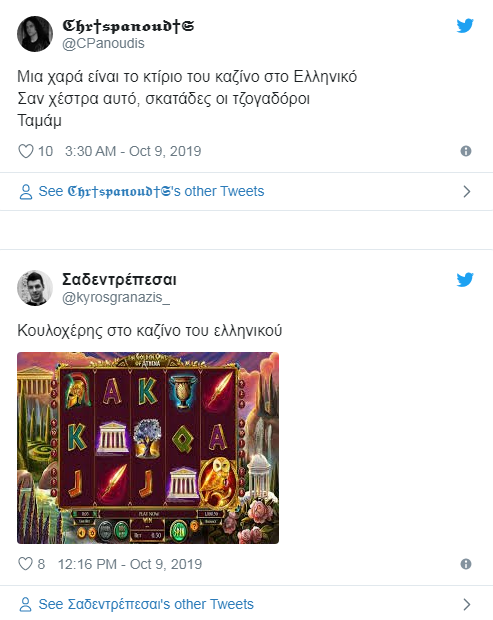Like the kyrosgranazis_ tweet with heart icon

coord(26,564)
